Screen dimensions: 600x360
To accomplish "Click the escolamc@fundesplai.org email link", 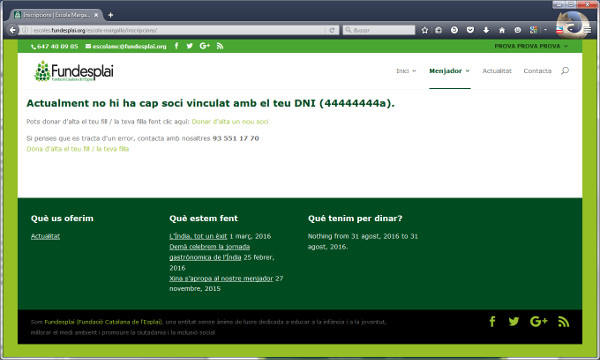I will 126,46.
